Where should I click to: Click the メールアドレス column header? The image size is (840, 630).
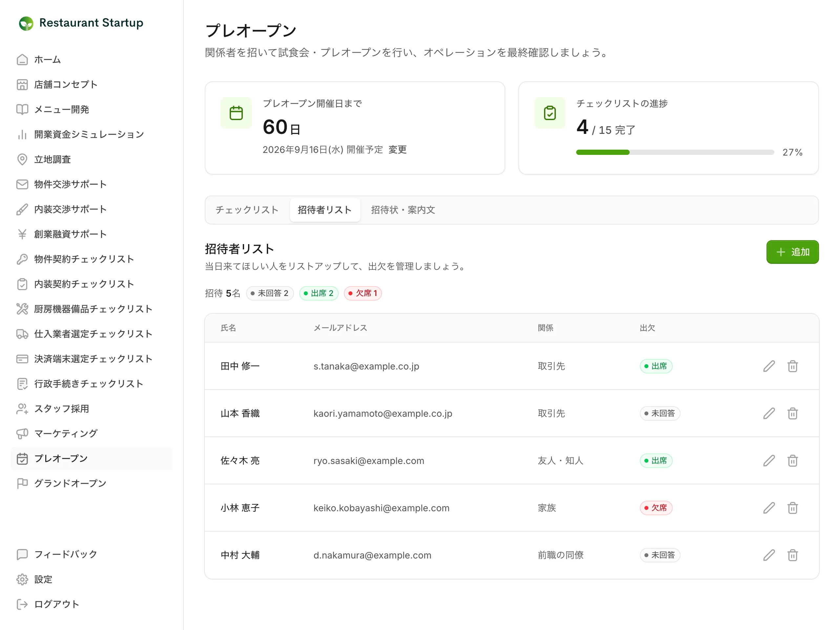tap(340, 328)
